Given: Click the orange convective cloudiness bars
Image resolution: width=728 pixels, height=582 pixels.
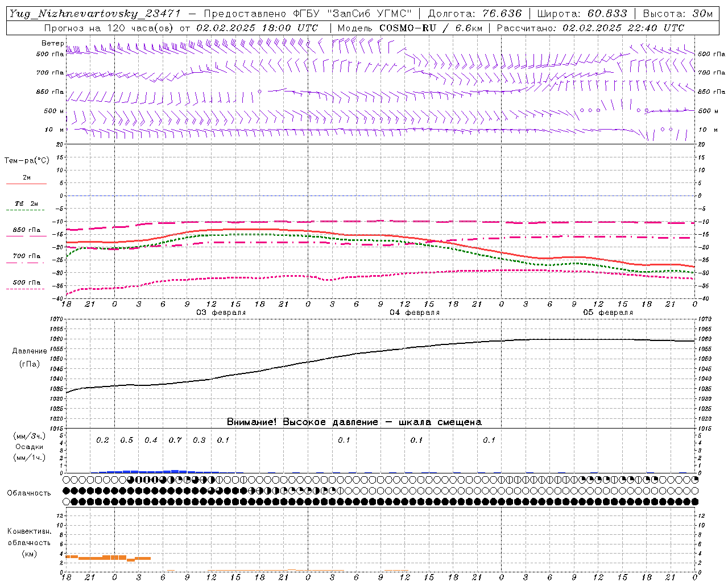Looking at the screenshot, I should tap(108, 558).
